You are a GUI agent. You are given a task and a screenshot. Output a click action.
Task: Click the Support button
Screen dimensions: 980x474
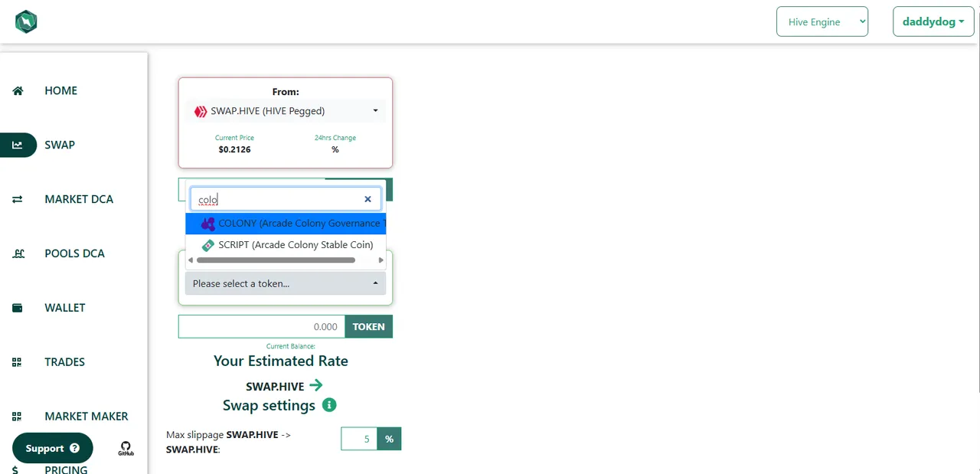point(52,449)
